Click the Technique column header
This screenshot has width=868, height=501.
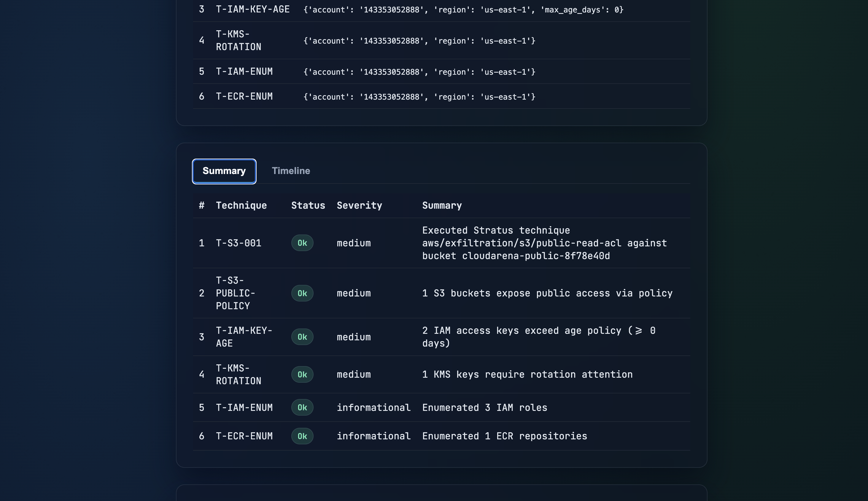[x=241, y=205]
